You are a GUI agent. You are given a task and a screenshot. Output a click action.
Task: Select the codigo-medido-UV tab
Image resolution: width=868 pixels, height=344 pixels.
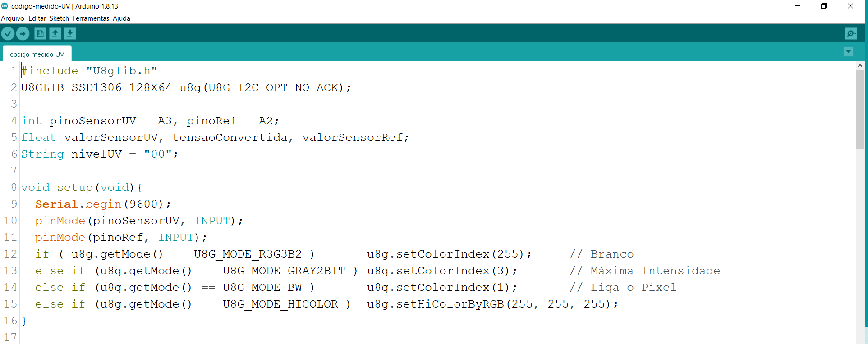pyautogui.click(x=37, y=54)
